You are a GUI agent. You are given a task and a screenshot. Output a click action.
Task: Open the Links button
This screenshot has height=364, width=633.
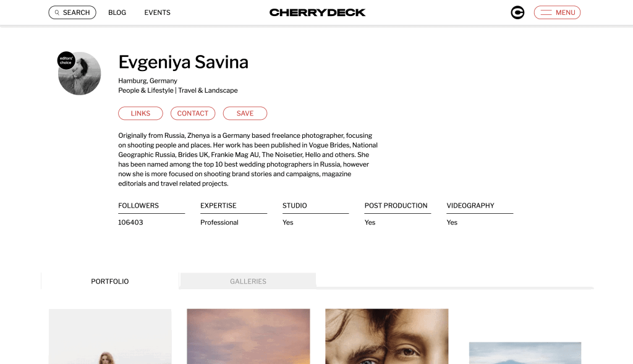click(140, 113)
